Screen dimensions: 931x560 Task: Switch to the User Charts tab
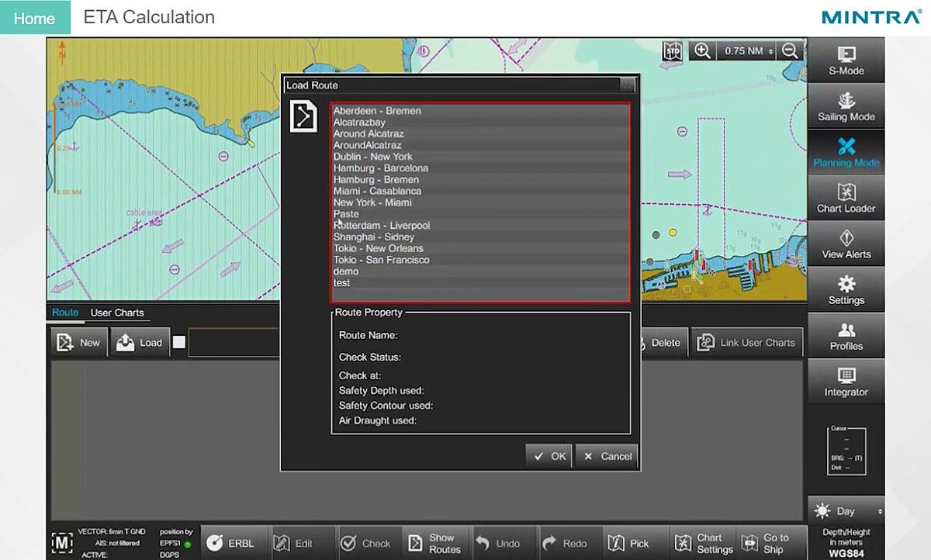click(117, 313)
